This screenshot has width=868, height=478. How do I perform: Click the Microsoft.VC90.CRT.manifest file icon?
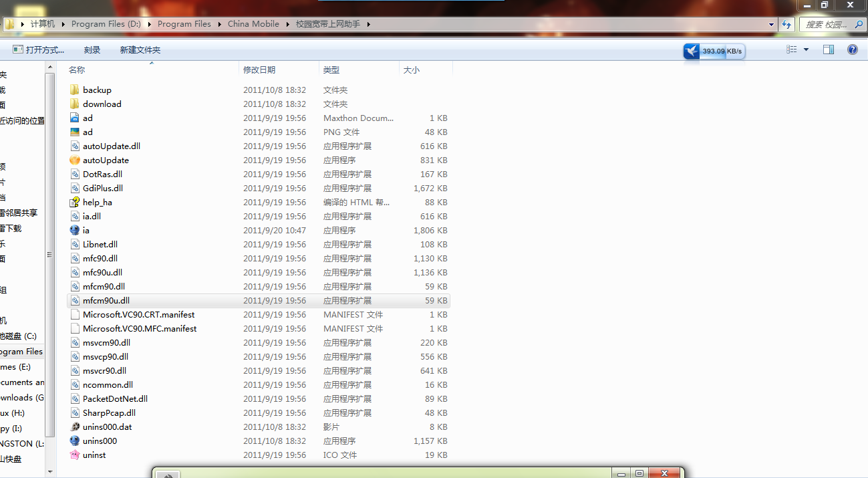pyautogui.click(x=74, y=314)
